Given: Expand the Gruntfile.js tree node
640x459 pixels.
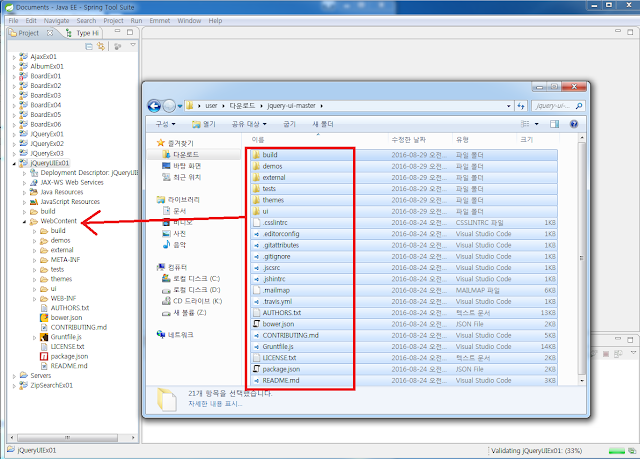Looking at the screenshot, I should point(35,337).
